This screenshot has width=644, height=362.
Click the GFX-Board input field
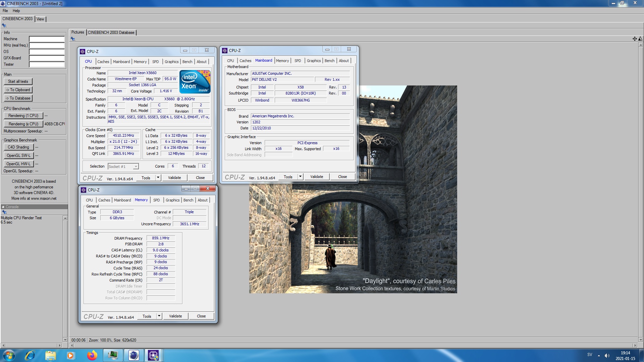point(47,58)
